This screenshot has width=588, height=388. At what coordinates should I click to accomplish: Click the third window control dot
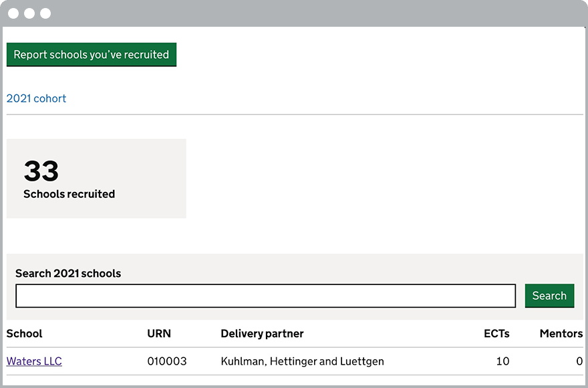pyautogui.click(x=45, y=13)
